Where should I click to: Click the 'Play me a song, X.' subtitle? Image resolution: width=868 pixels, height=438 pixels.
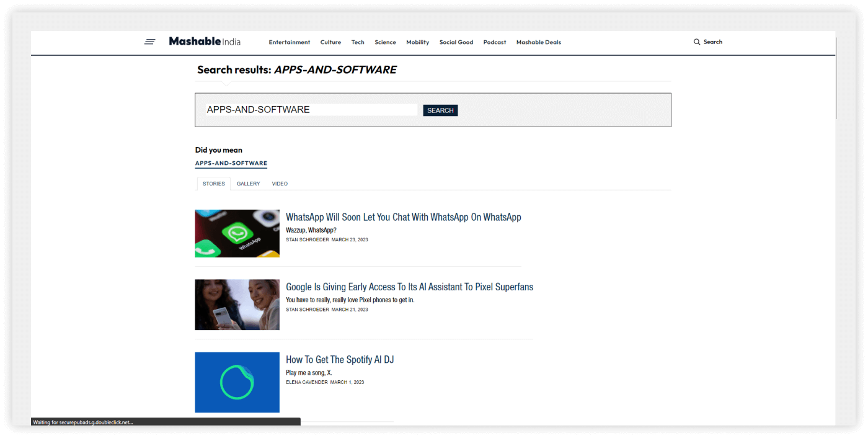[x=309, y=373]
